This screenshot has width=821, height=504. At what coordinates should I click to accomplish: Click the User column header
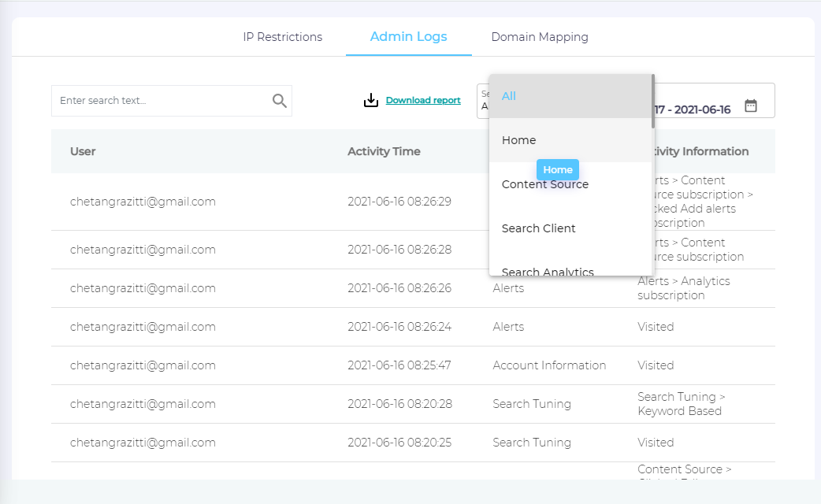[83, 151]
